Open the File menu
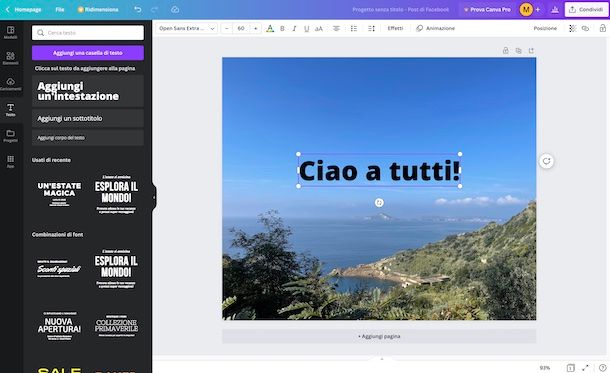 (x=60, y=9)
